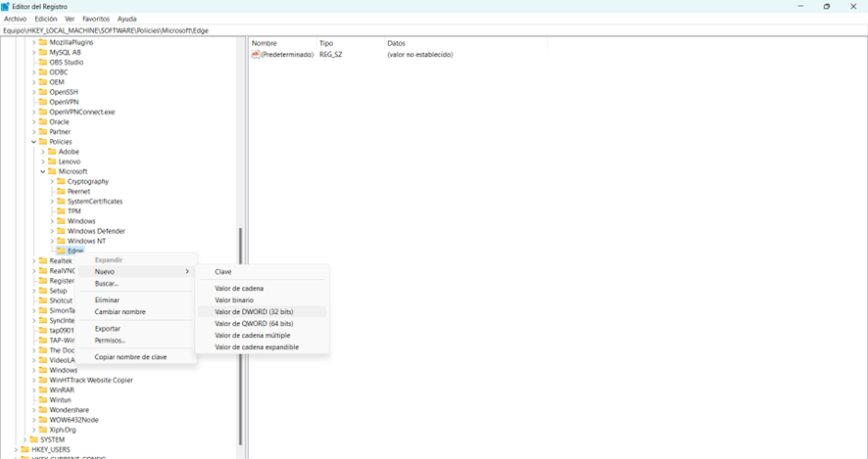Collapse the Policies key
Viewport: 868px width, 459px height.
pos(33,142)
